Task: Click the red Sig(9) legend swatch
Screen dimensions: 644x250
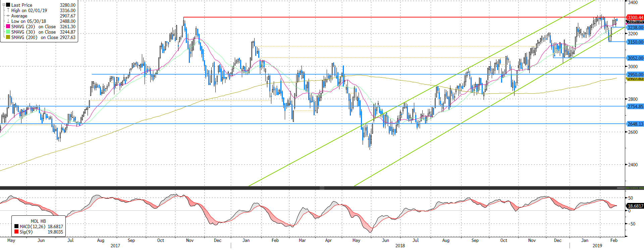Action: 16,232
